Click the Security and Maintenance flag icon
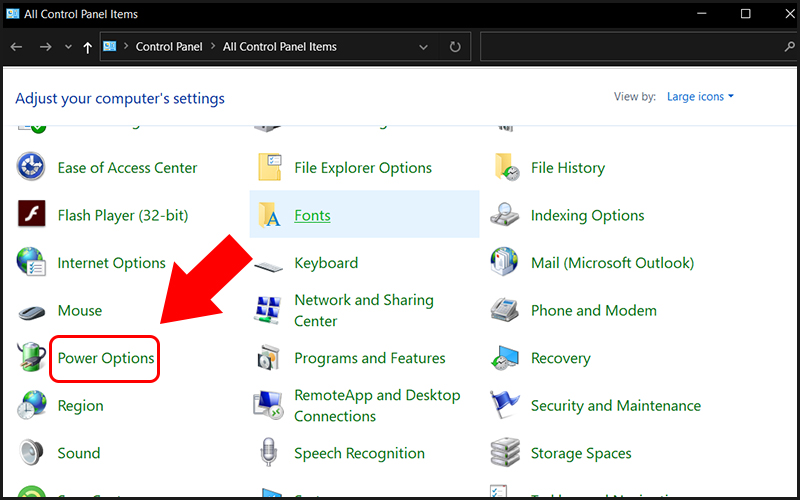 505,405
